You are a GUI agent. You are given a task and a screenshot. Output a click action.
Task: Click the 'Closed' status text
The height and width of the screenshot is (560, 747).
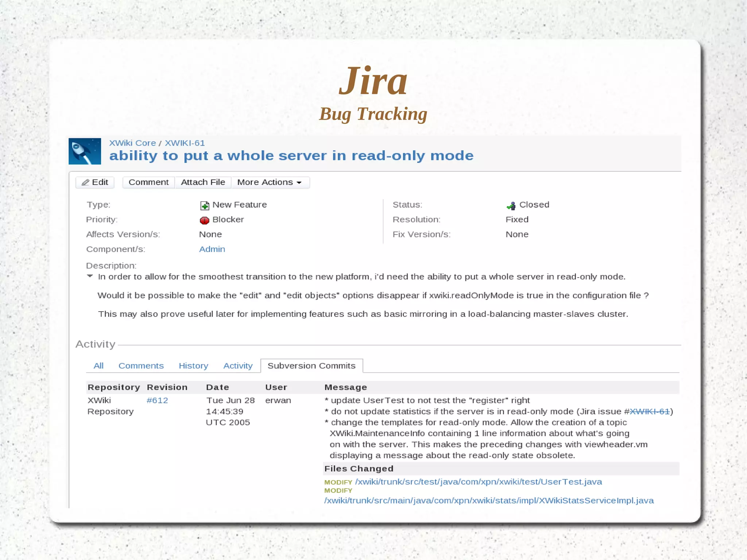coord(534,205)
